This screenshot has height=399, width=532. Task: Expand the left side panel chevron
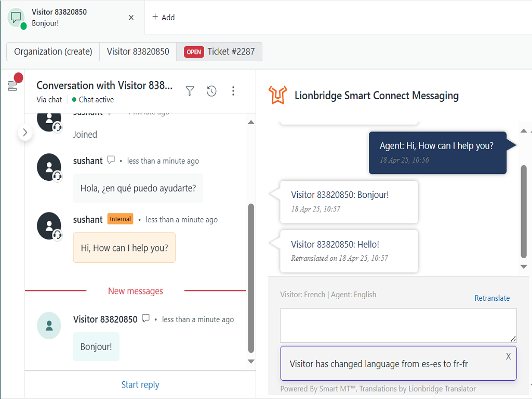(25, 133)
